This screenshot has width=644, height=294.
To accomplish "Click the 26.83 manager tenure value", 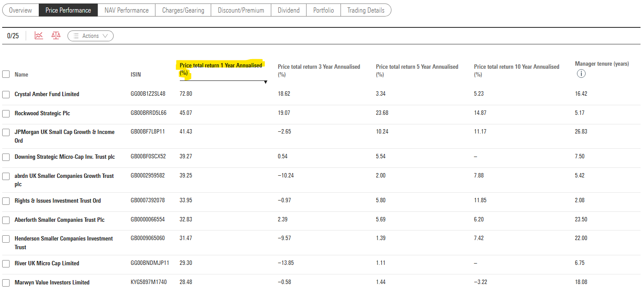I will [581, 131].
